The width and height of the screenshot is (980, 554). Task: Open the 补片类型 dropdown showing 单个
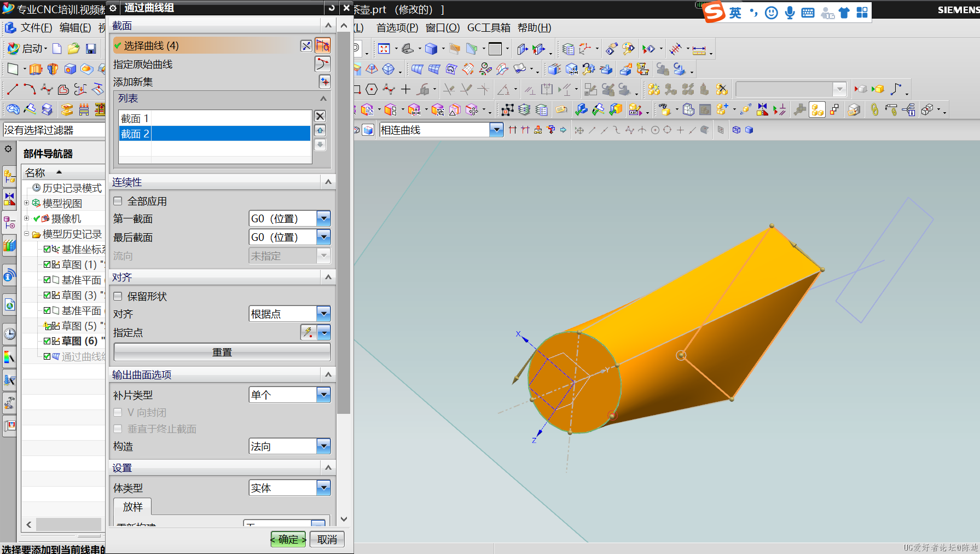coord(324,395)
